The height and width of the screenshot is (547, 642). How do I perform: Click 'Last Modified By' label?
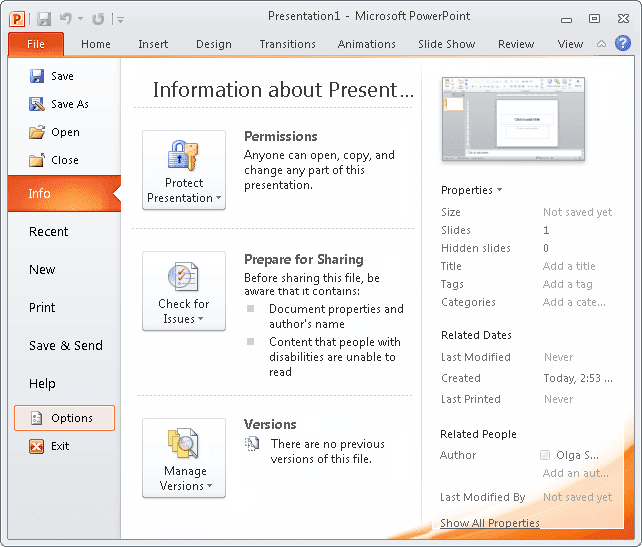pos(482,497)
